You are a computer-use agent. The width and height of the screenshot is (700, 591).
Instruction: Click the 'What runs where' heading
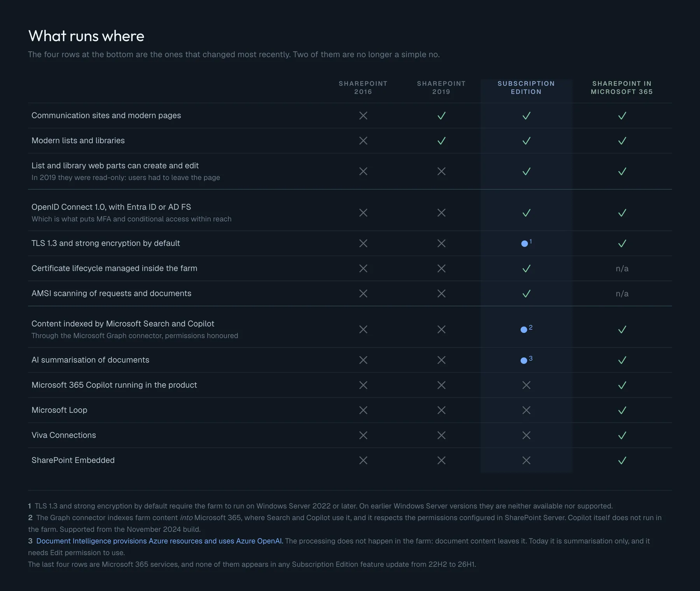pos(86,36)
